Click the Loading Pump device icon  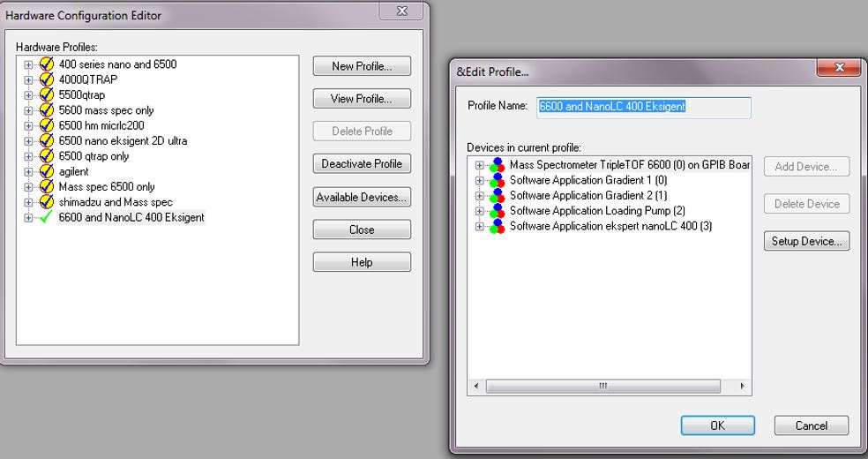(x=498, y=211)
